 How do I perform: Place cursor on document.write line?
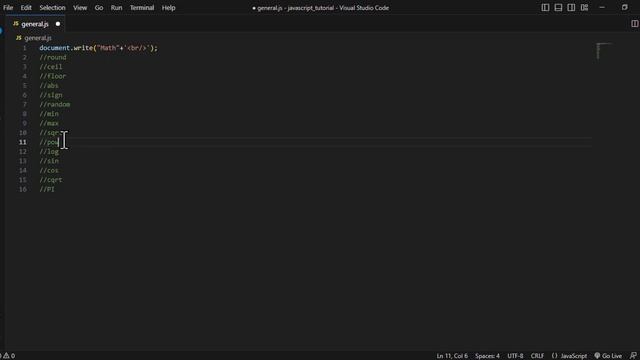tap(98, 48)
